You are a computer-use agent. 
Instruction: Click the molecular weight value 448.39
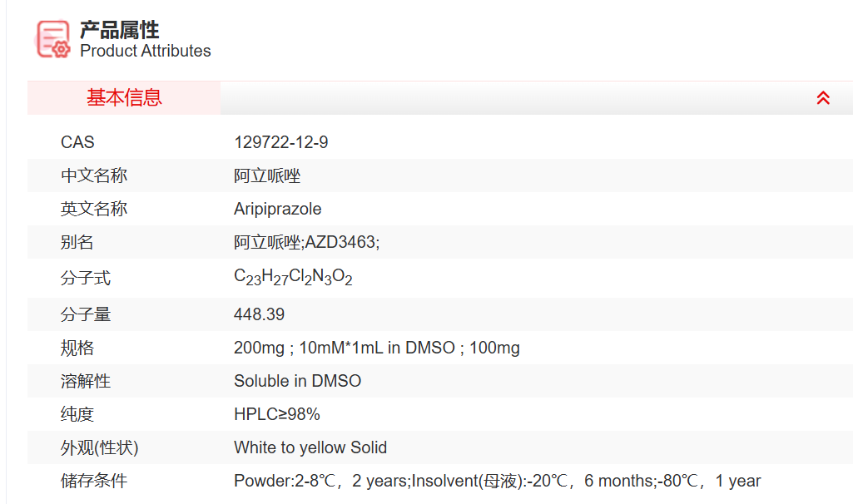(259, 314)
